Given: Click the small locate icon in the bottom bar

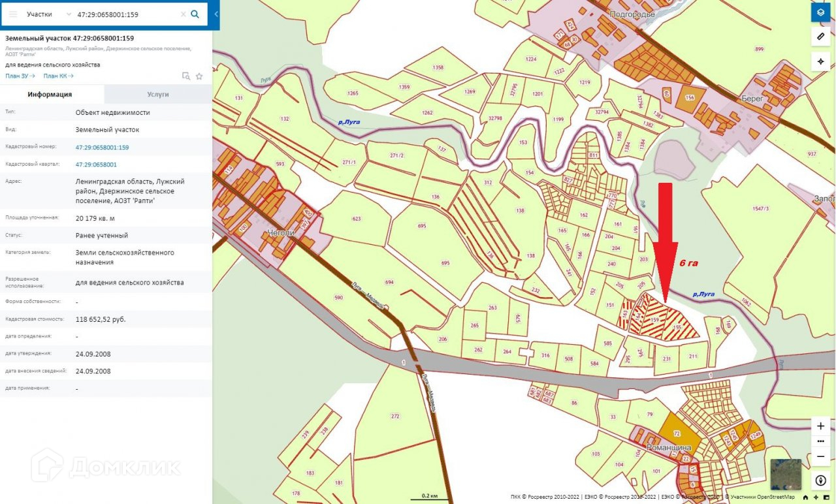Looking at the screenshot, I should [x=816, y=497].
